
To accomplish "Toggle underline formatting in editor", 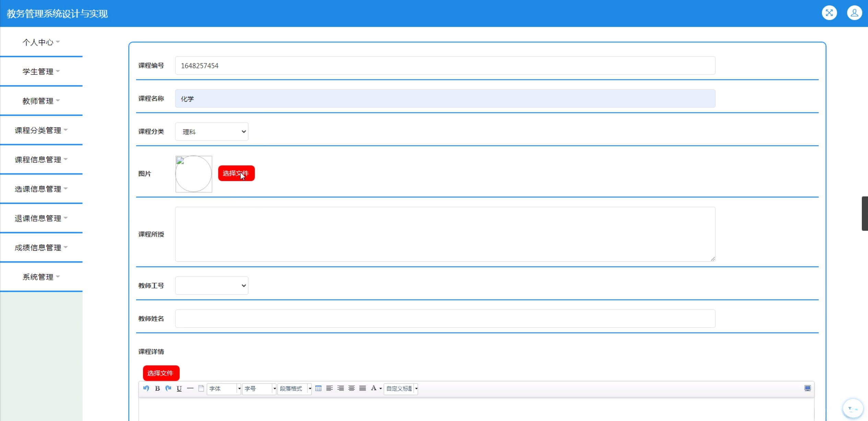I will click(x=179, y=388).
